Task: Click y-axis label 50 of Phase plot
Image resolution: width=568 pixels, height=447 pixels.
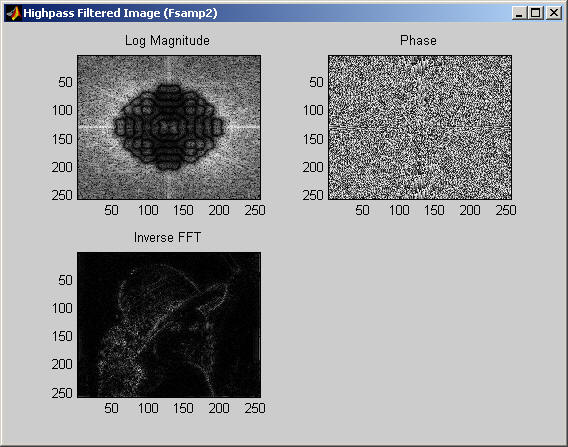Action: pyautogui.click(x=316, y=82)
